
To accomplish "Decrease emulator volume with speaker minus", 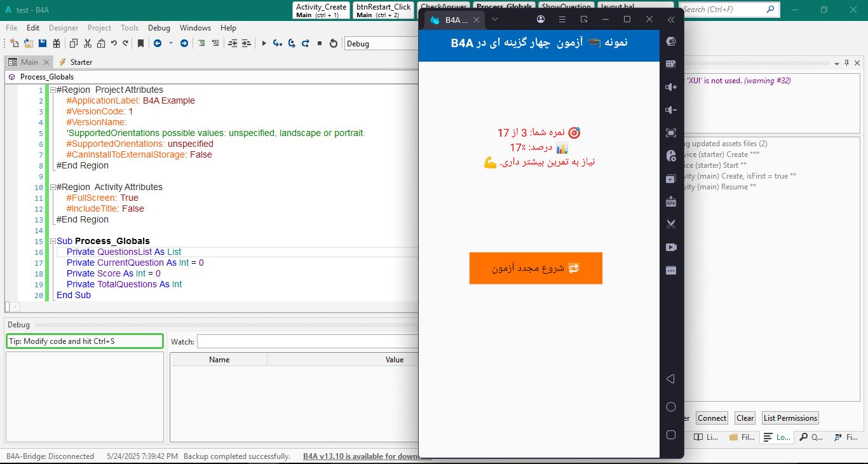I will pos(670,109).
